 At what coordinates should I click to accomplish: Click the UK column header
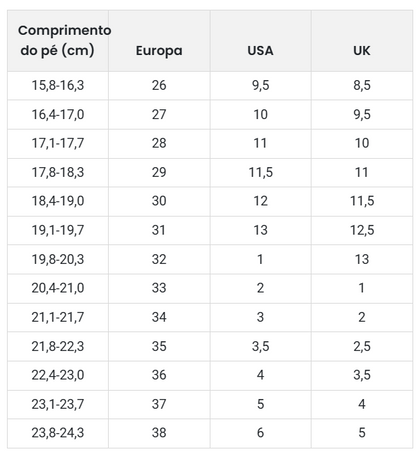[x=362, y=41]
